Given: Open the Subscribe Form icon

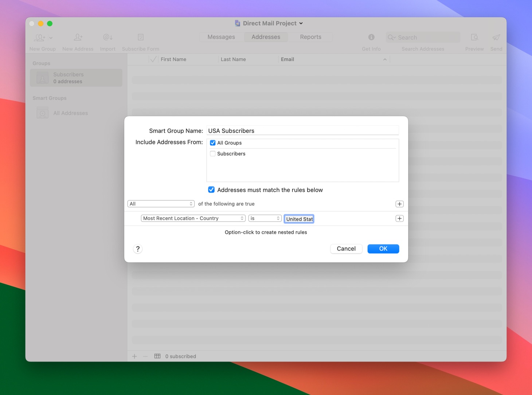Looking at the screenshot, I should pos(141,37).
